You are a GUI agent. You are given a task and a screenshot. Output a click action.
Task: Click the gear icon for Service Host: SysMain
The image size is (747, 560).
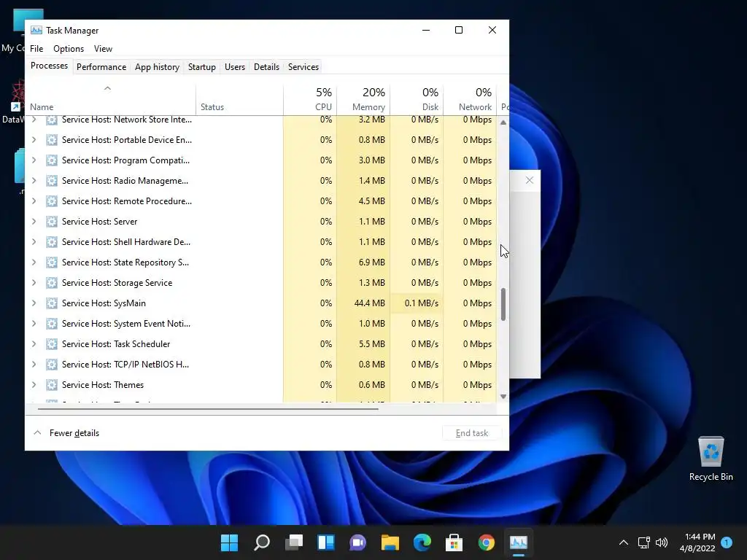pyautogui.click(x=52, y=303)
